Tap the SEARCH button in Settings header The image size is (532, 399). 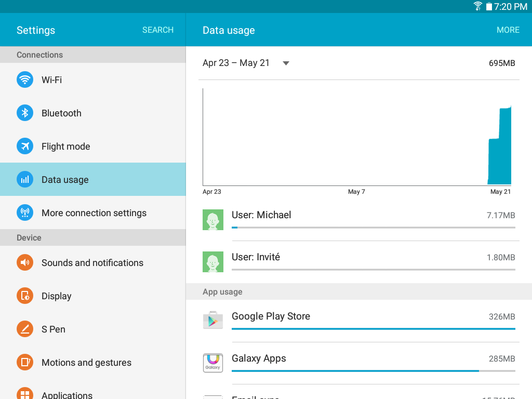[x=158, y=30]
